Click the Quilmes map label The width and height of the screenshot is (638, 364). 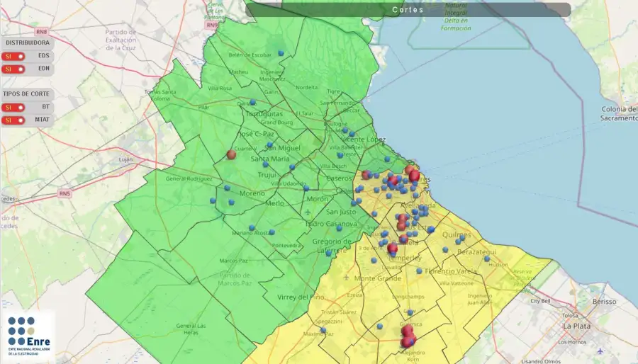coord(456,235)
